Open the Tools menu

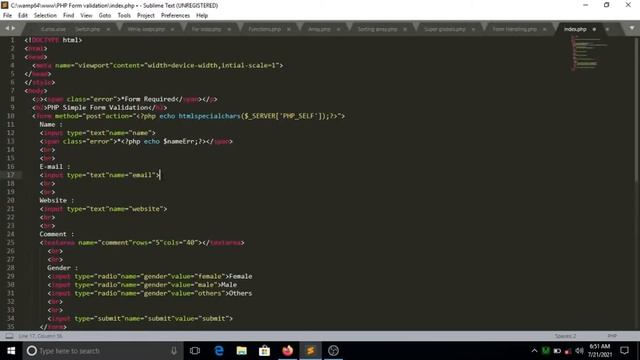click(124, 16)
